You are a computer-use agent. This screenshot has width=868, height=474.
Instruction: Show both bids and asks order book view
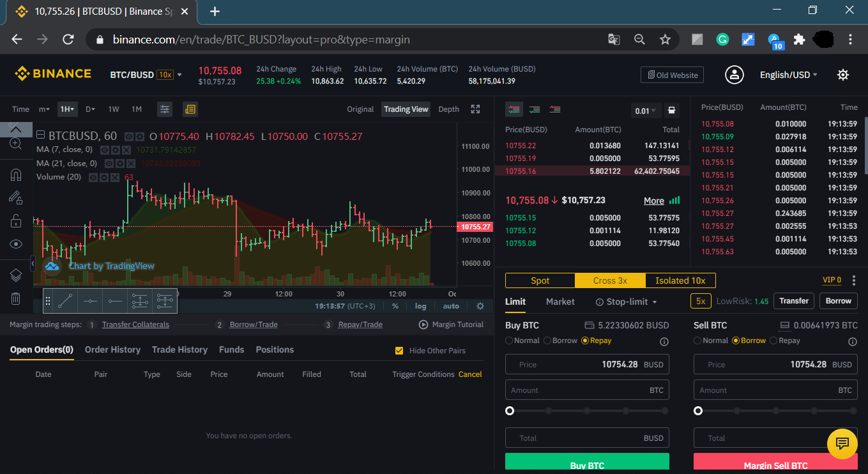514,109
